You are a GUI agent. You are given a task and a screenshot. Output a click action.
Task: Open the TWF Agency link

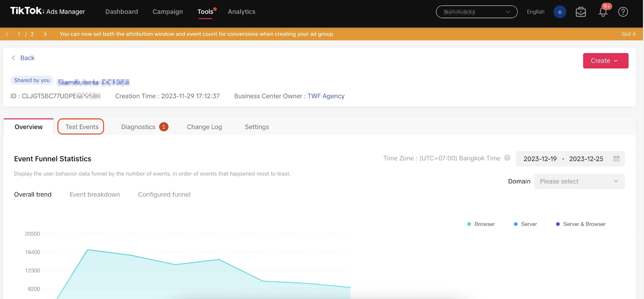coord(326,96)
